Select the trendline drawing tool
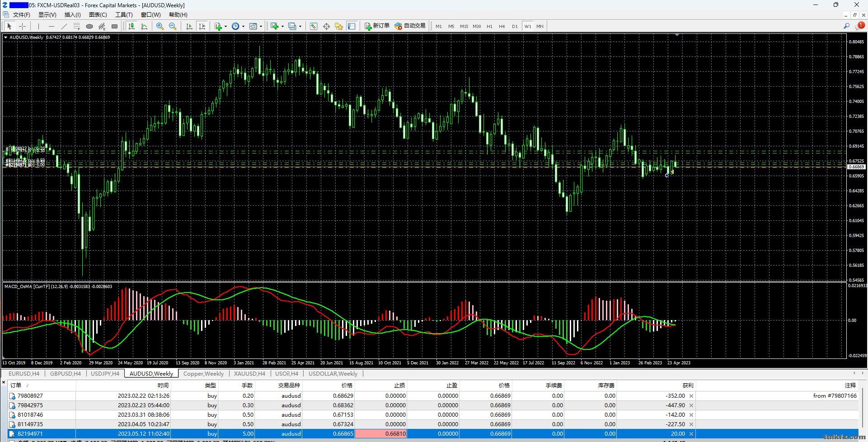 click(64, 26)
